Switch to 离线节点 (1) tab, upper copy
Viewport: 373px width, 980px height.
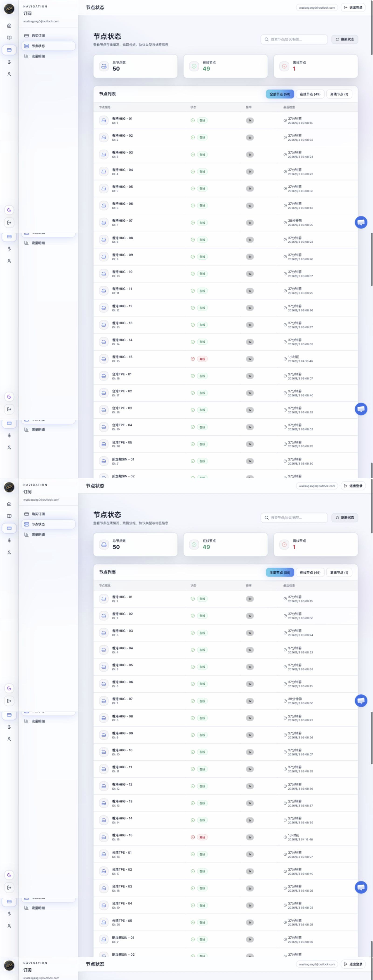coord(339,94)
